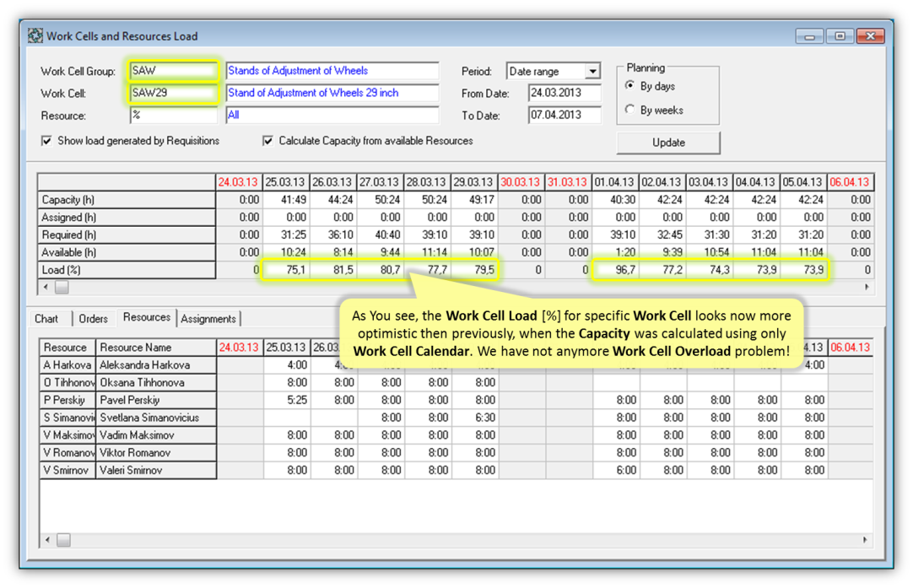
Task: Click right arrow of resources table scrollbar
Action: [865, 540]
